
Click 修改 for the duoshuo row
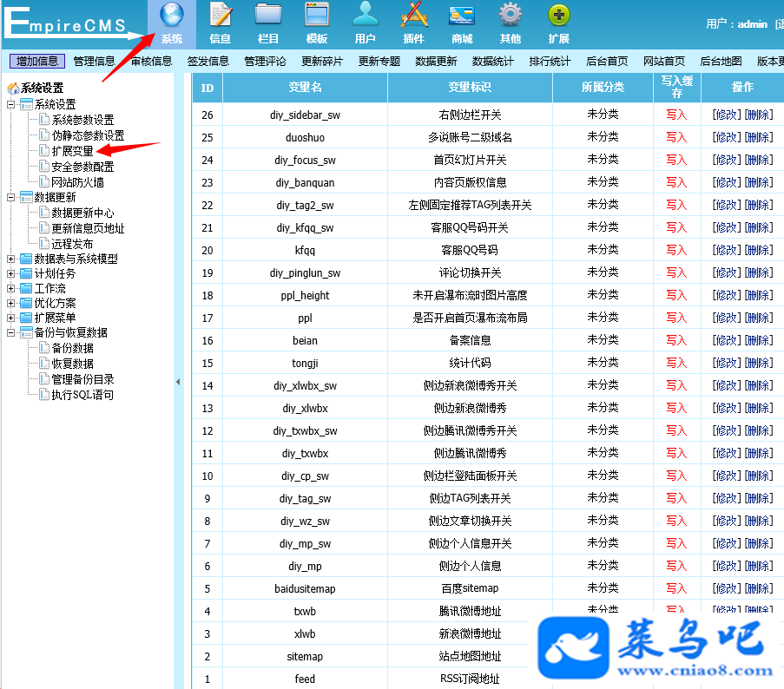click(x=727, y=137)
